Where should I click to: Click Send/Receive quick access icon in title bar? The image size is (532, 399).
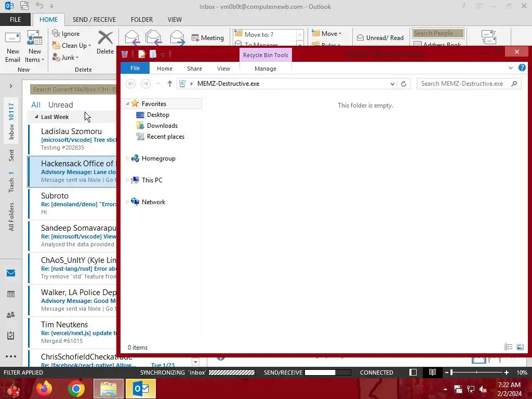(24, 6)
